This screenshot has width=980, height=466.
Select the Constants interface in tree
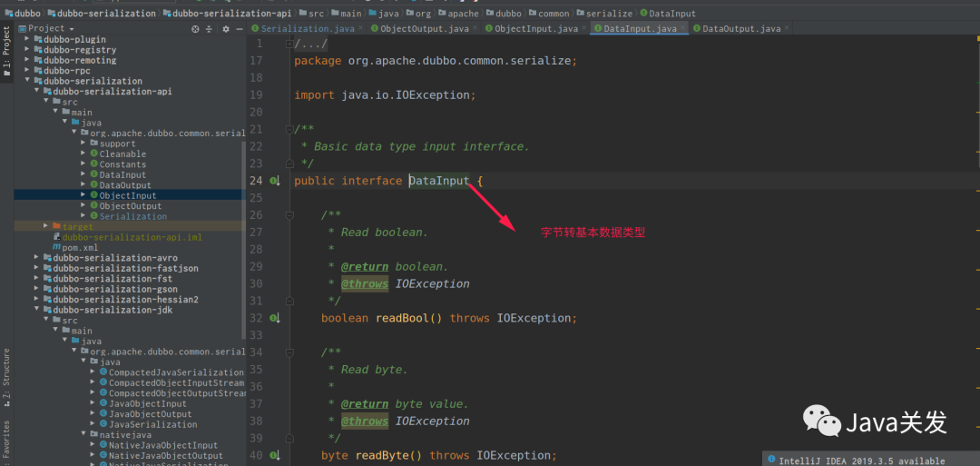click(x=117, y=164)
